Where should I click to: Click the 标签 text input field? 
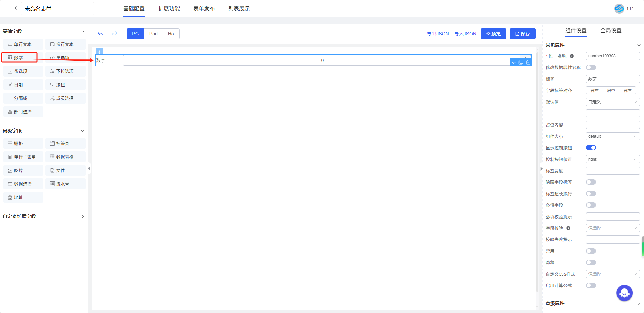[x=612, y=79]
